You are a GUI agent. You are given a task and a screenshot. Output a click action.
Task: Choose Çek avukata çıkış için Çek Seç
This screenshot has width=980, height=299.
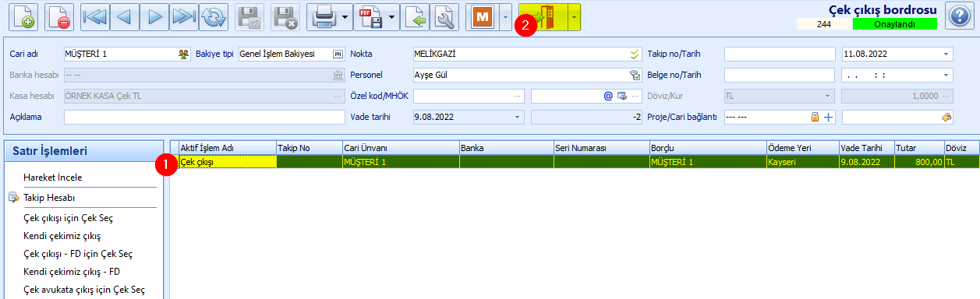pos(84,290)
